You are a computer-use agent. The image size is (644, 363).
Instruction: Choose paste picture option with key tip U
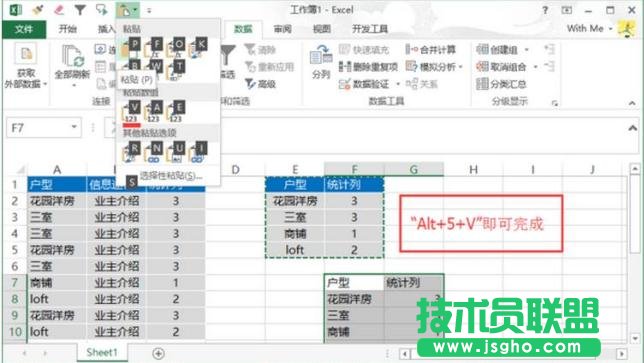click(175, 152)
